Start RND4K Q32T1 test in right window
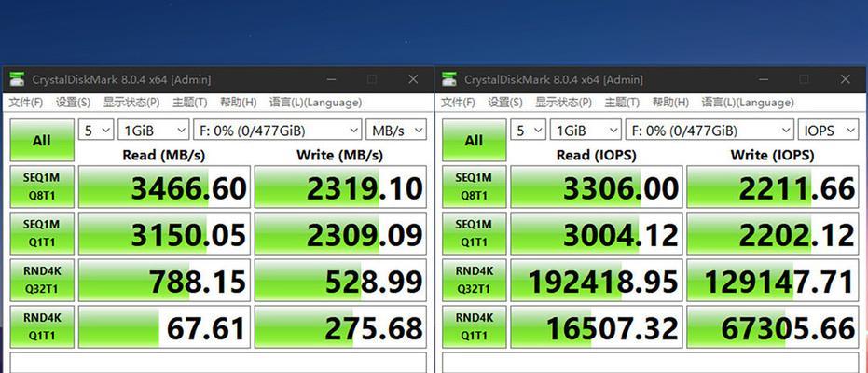 [475, 280]
